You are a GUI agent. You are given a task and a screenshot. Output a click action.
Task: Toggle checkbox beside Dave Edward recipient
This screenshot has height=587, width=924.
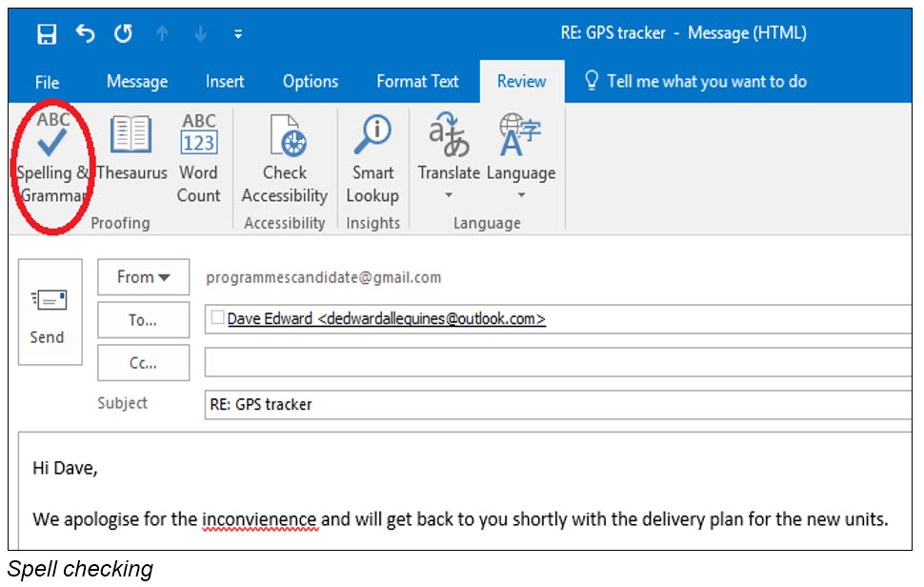coord(217,318)
